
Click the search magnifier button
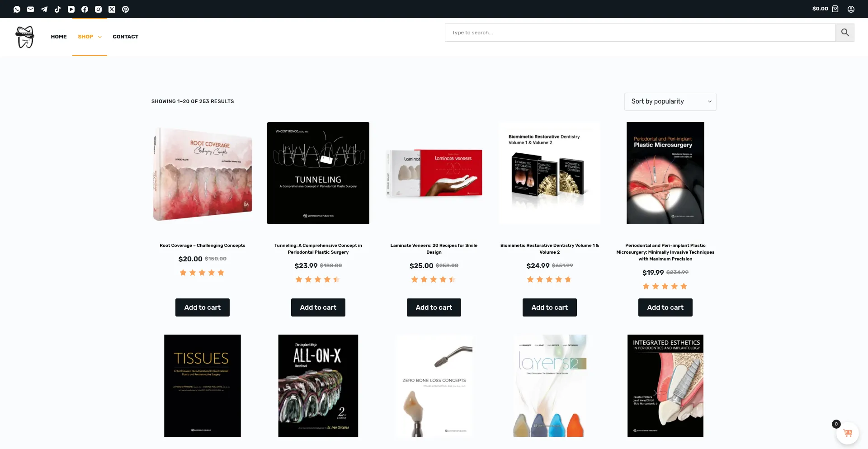point(844,33)
